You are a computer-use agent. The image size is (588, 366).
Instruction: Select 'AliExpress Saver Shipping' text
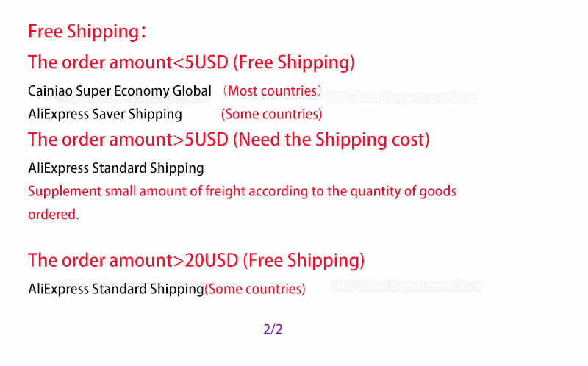tap(105, 115)
